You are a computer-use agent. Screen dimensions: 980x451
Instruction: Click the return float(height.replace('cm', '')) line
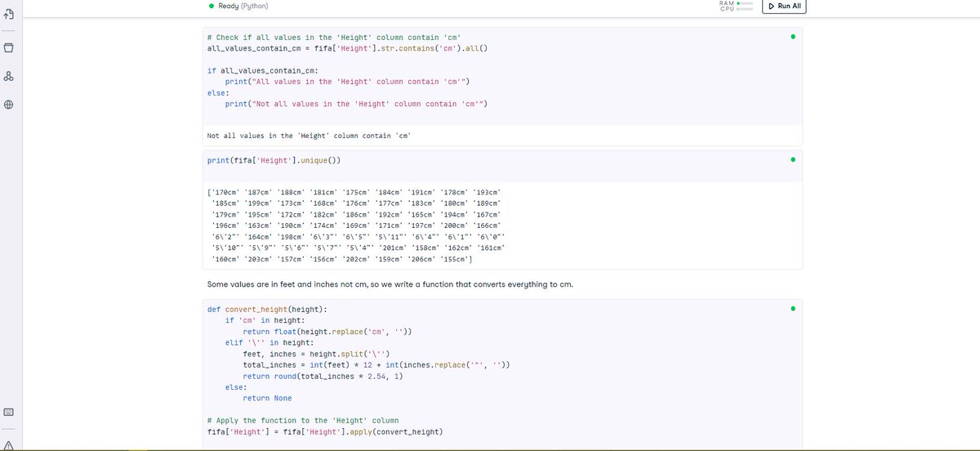327,332
